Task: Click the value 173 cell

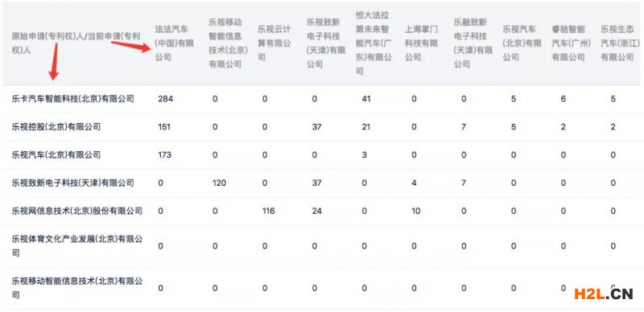Action: 165,154
